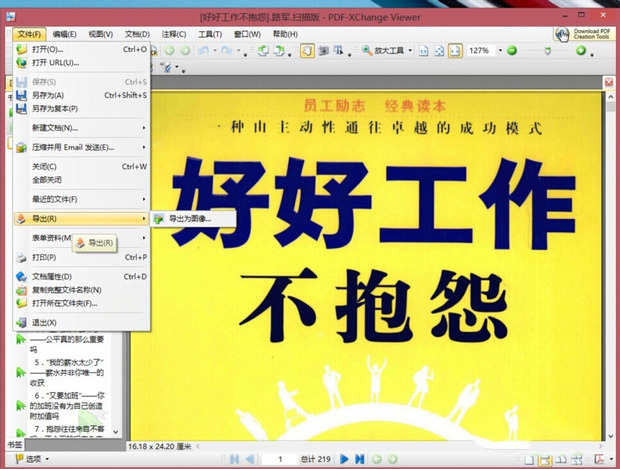Screen dimensions: 620x469
Task: Rotate the page counter-clockwise icon
Action: point(263,51)
